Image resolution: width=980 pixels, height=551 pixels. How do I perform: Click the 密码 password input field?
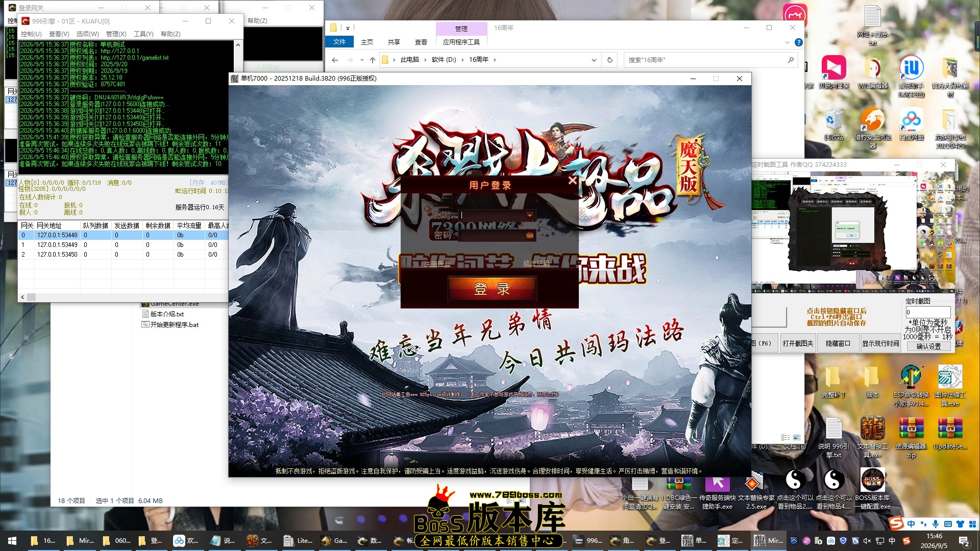point(492,235)
